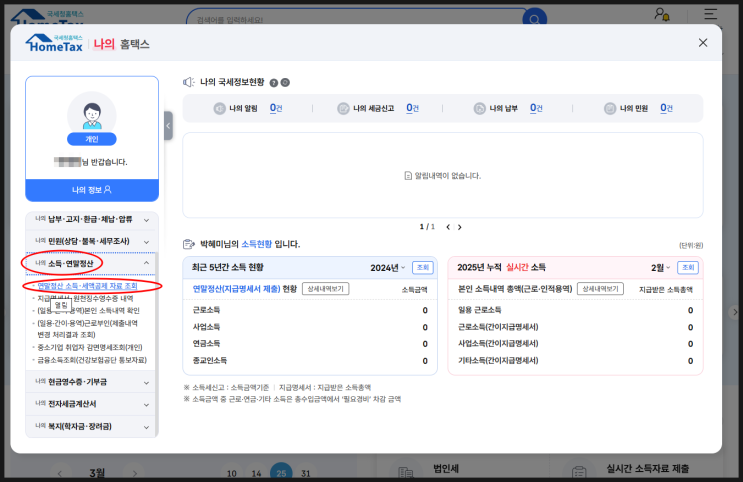Open 나의 정보 button
Image resolution: width=743 pixels, height=482 pixels.
tap(92, 190)
